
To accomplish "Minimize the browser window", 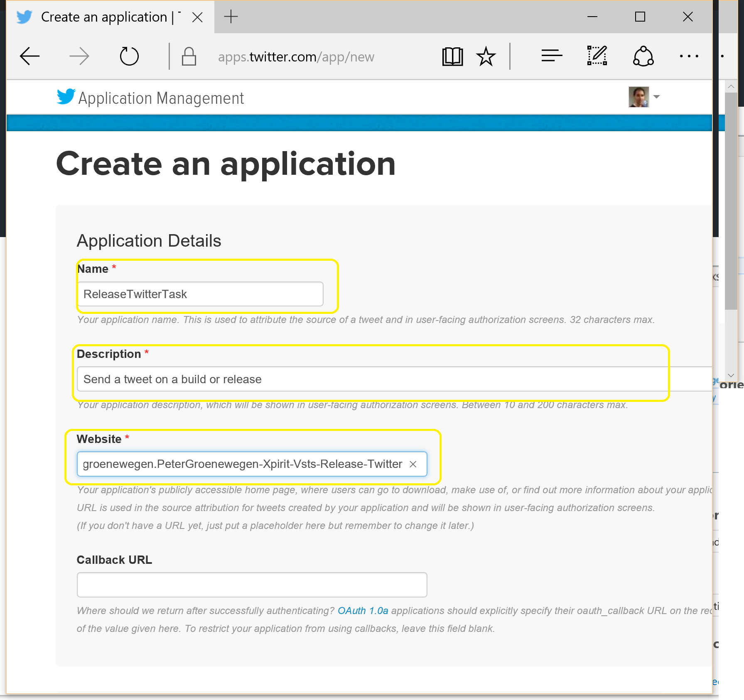I will [x=592, y=17].
